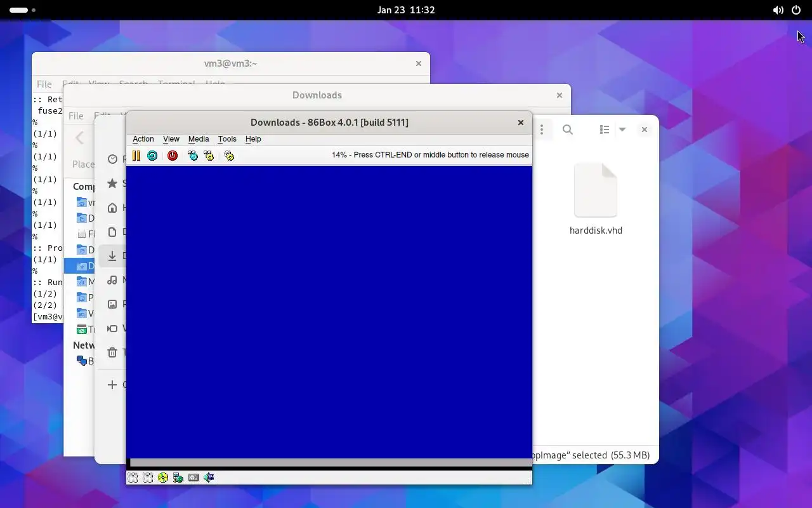
Task: Click the Home icon in the sidebar
Action: coord(112,208)
